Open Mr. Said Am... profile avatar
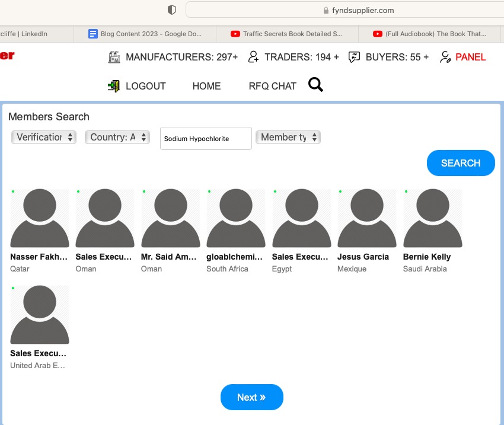Viewport: 504px width, 425px height. [171, 218]
